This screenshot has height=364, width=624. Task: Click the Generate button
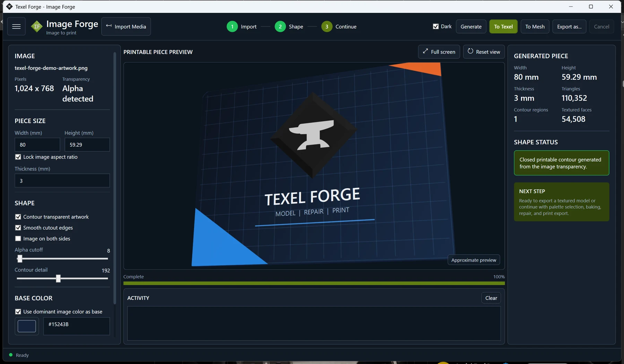(x=471, y=26)
